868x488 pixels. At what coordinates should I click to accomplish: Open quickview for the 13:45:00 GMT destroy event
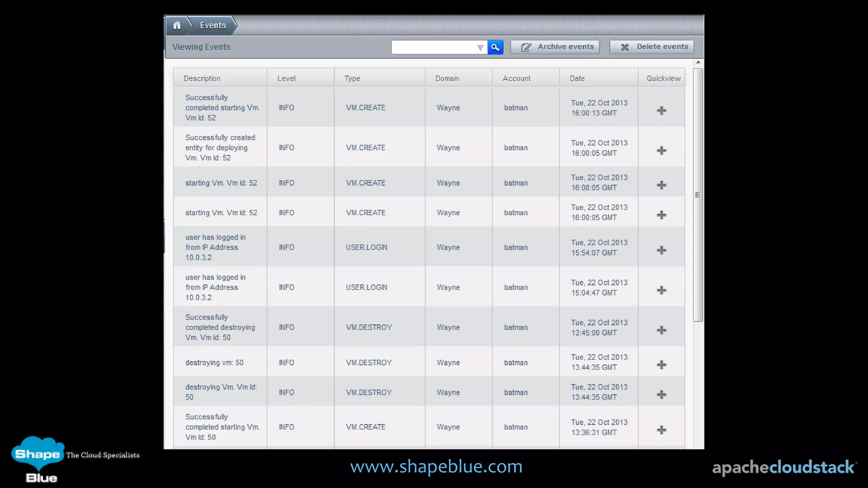662,330
